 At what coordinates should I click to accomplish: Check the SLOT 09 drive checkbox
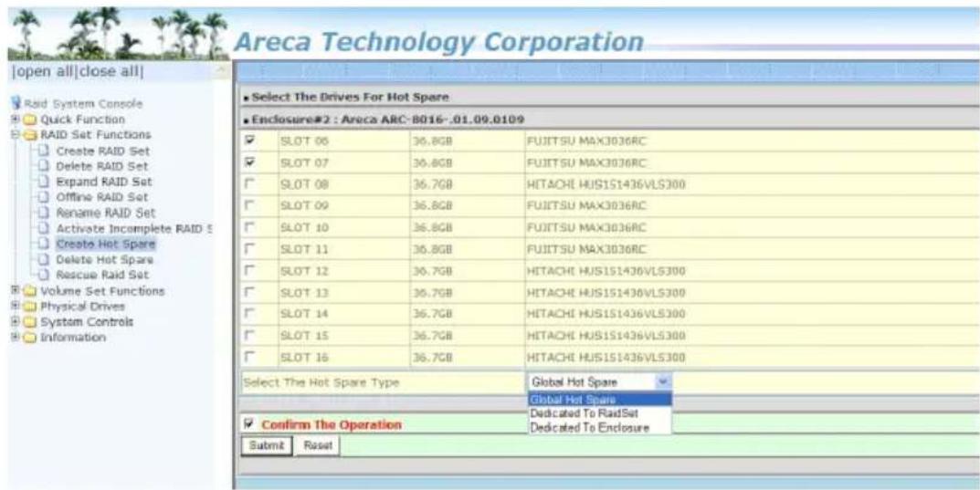pos(250,205)
